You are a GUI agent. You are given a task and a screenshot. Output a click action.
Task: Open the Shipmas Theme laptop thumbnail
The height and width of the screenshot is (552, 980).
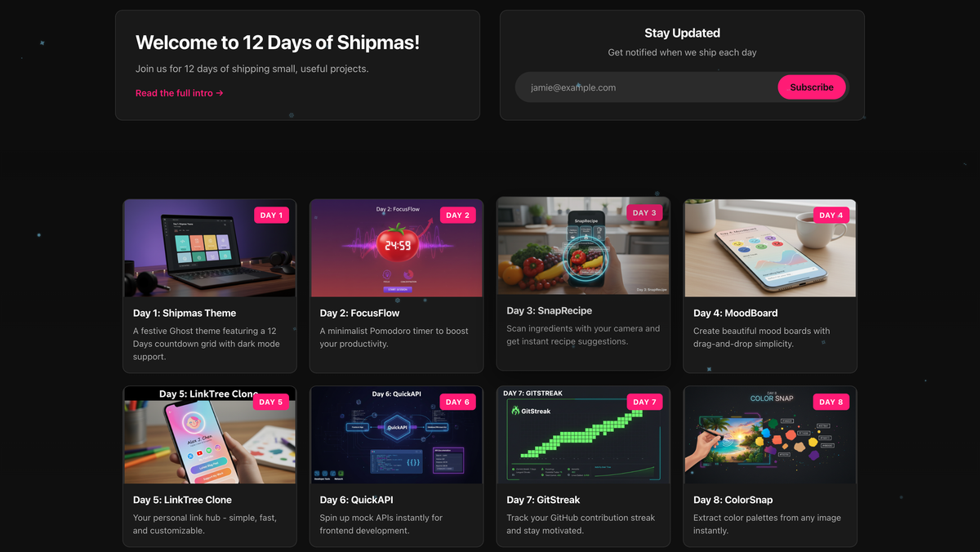tap(210, 248)
